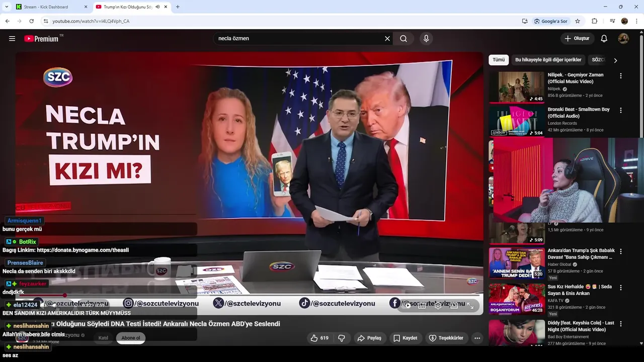Open Diddy Last Night video thumbnail
644x362 pixels.
(x=517, y=332)
